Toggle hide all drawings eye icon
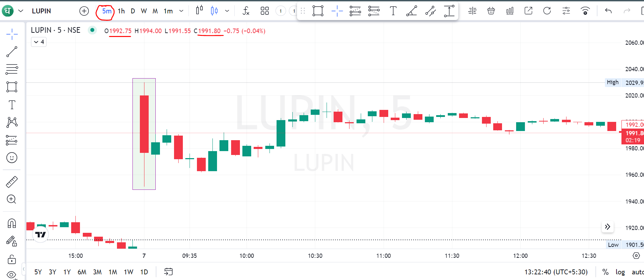Image resolution: width=644 pixels, height=280 pixels. 12,275
